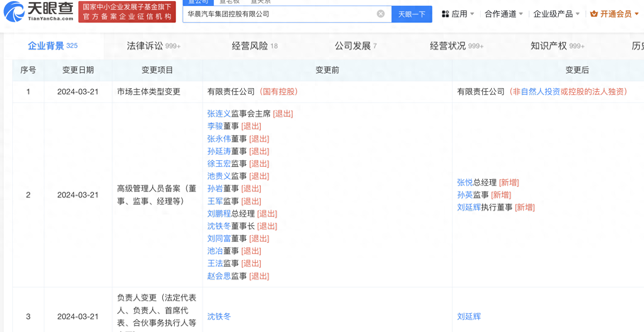The image size is (644, 332).
Task: Expand the 应用 dropdown arrow
Action: tap(472, 14)
